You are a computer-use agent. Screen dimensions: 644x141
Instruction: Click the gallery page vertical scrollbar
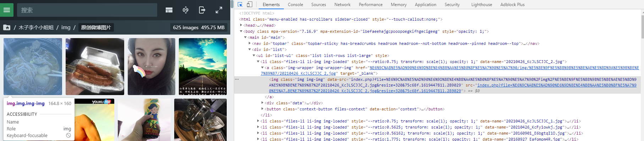pos(232,4)
